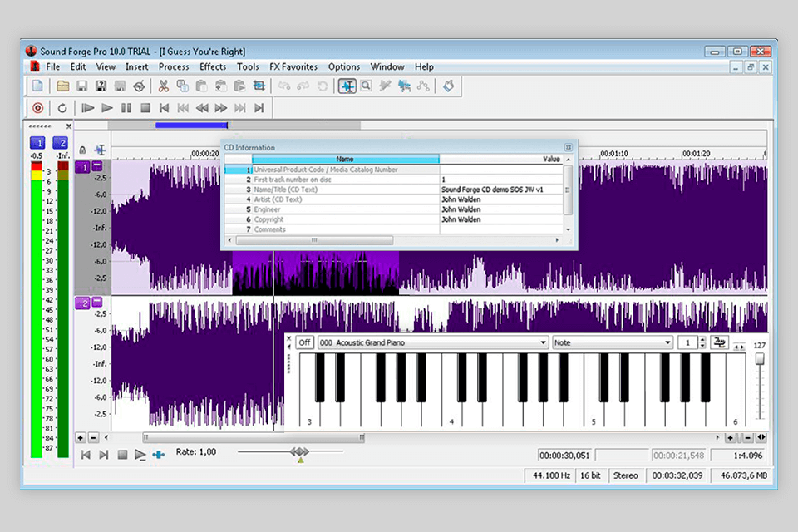Image resolution: width=798 pixels, height=532 pixels.
Task: Collapse channel 1 using its minus button
Action: (x=97, y=166)
